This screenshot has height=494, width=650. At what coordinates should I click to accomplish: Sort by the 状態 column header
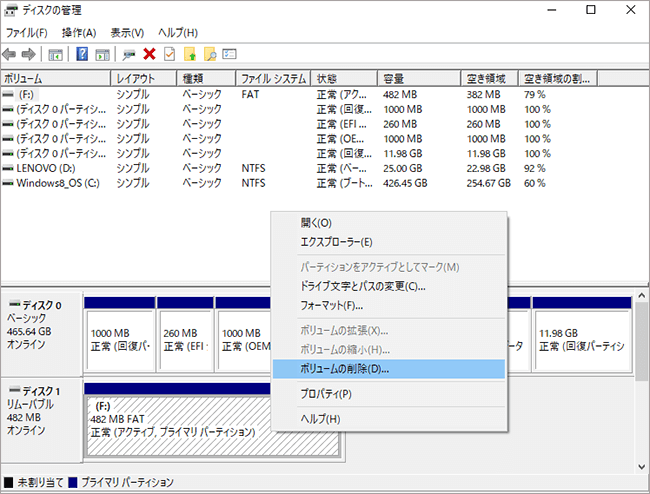(344, 78)
